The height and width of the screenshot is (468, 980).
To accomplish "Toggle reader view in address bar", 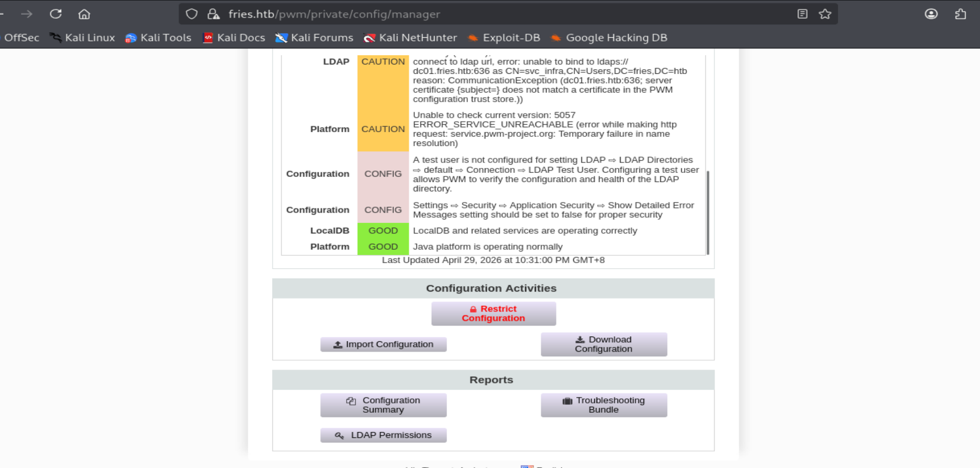I will click(802, 14).
